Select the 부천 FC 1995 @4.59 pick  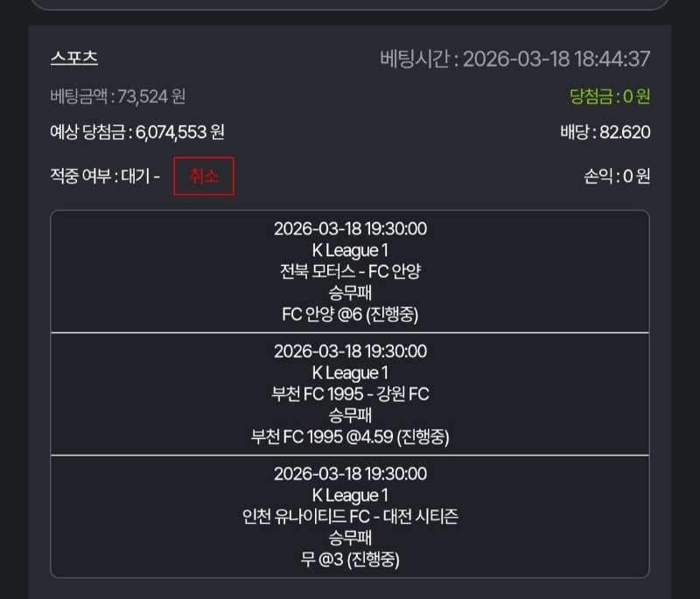coord(350,436)
